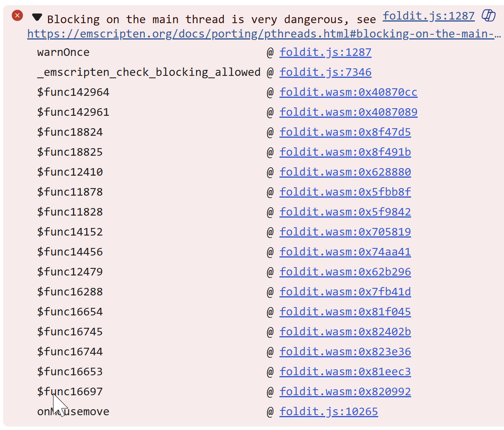Viewport: 504px width, 430px height.
Task: Click the red error icon
Action: coord(17,16)
